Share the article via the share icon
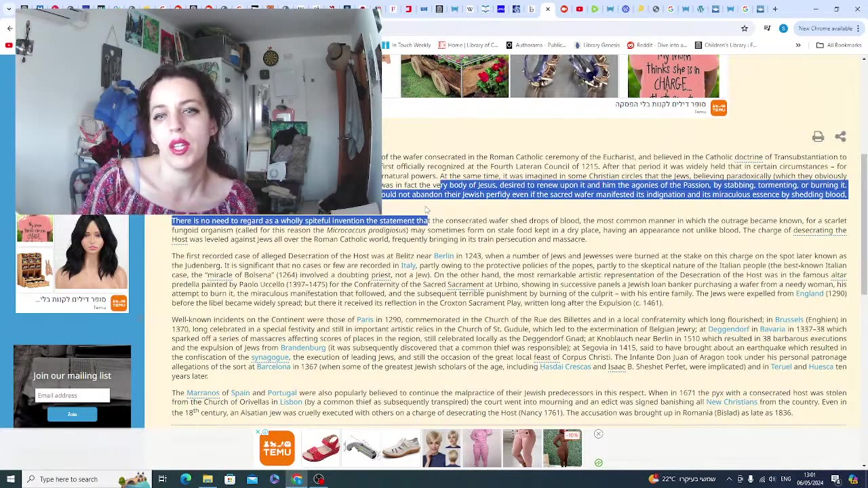The height and width of the screenshot is (488, 868). [x=840, y=137]
